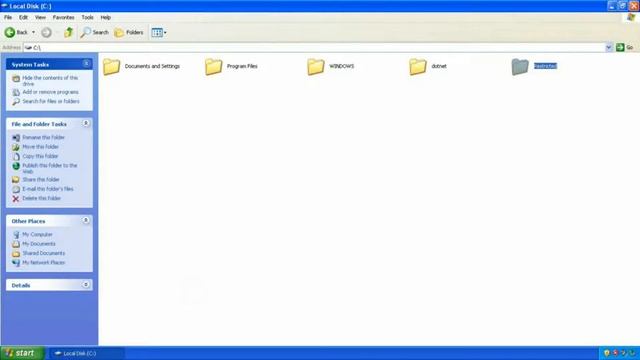Viewport: 640px width, 360px height.
Task: Open My Network Places link
Action: point(43,262)
